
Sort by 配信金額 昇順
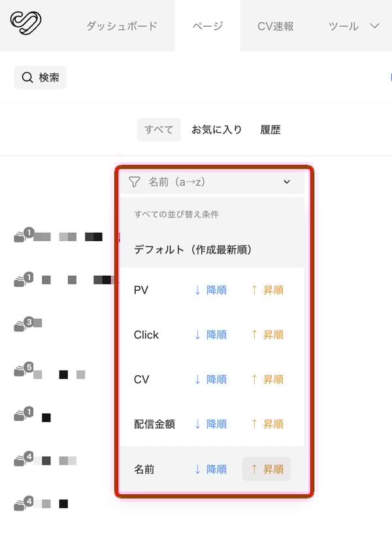click(x=267, y=424)
